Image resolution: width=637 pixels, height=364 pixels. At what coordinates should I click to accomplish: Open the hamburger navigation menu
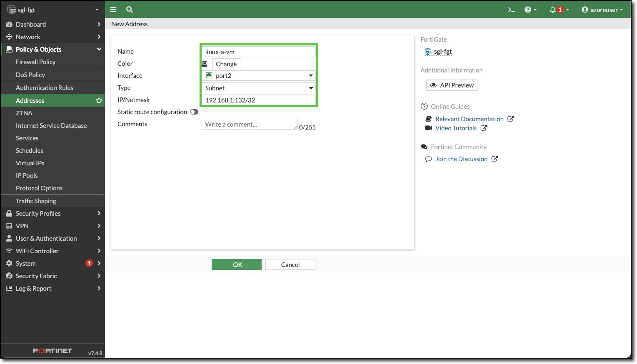tap(113, 9)
